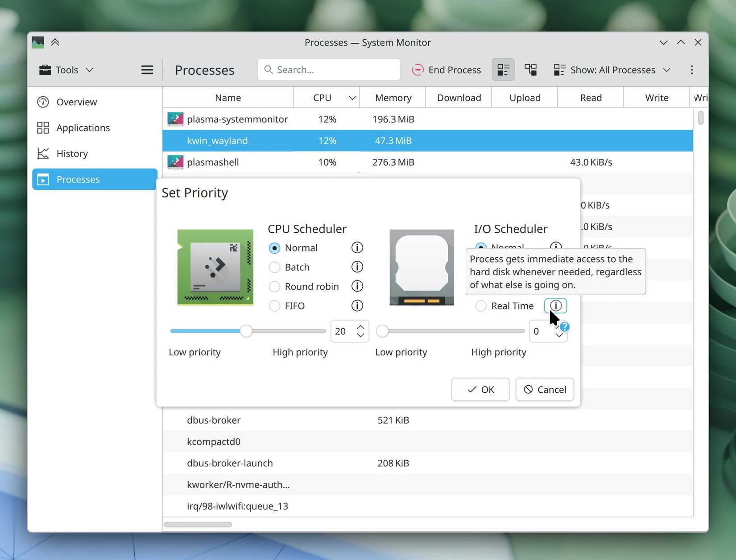This screenshot has width=736, height=560.
Task: Select the Batch CPU scheduler
Action: 274,267
